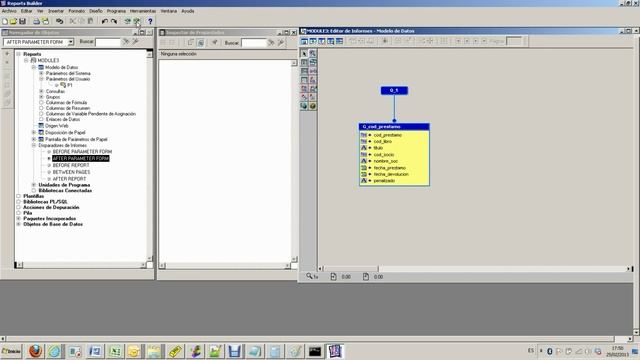
Task: Click second view icon in report editor toolbar
Action: (x=313, y=41)
